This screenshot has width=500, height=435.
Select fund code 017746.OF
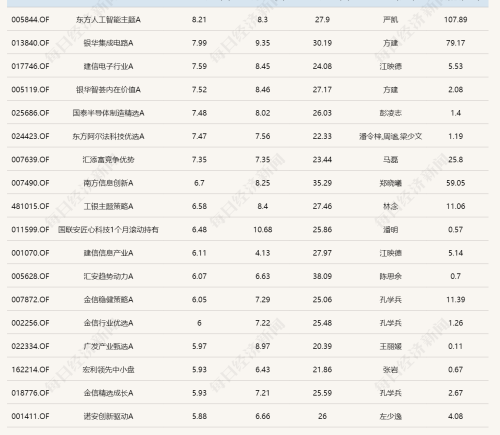(x=30, y=66)
